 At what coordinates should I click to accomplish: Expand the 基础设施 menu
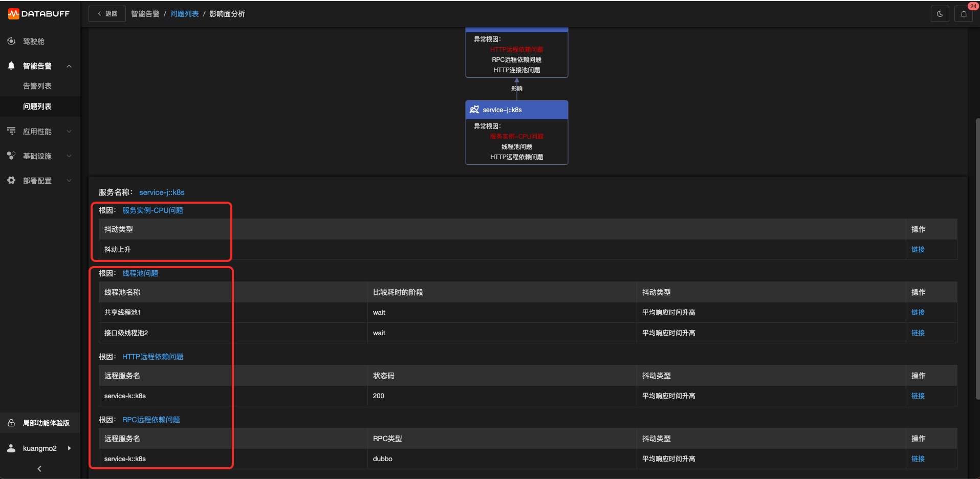[69, 156]
